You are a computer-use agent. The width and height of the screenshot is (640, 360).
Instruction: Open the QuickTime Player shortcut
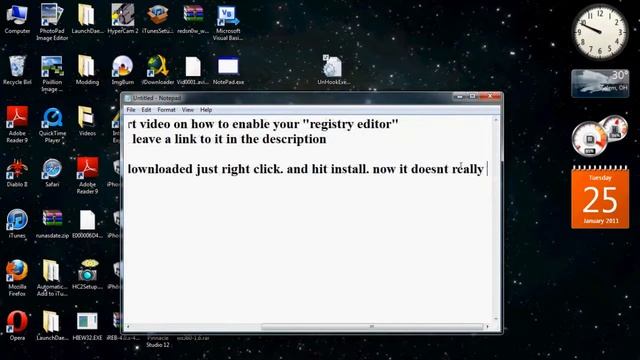52,125
